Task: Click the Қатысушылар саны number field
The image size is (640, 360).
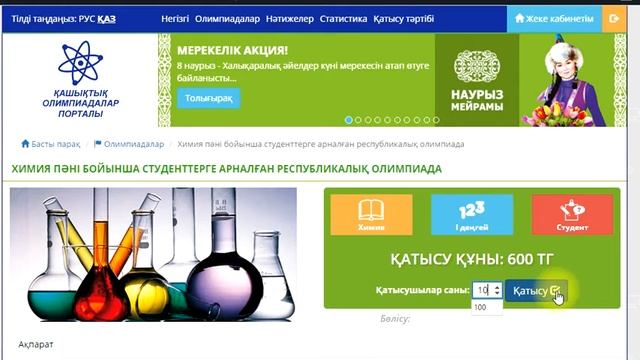Action: pyautogui.click(x=487, y=290)
